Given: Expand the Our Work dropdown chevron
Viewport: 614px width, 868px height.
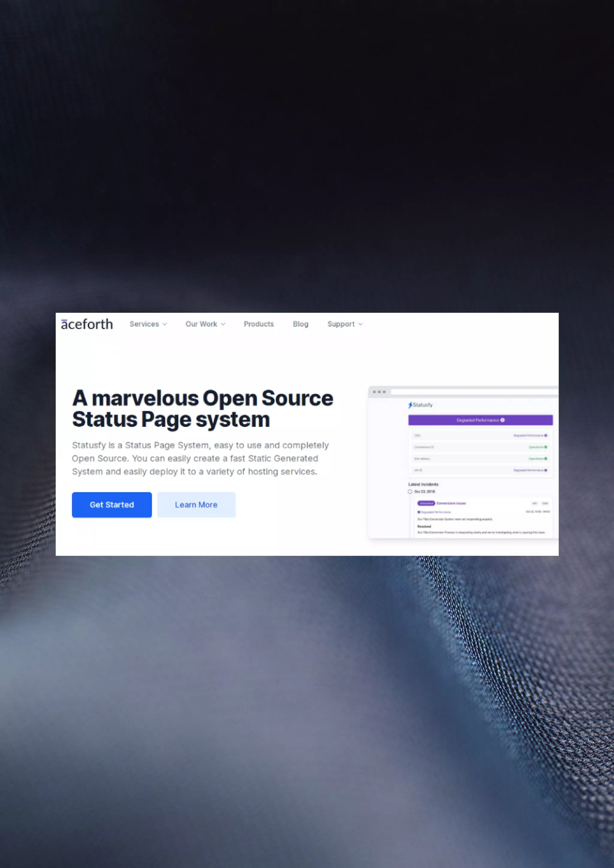Looking at the screenshot, I should (223, 324).
